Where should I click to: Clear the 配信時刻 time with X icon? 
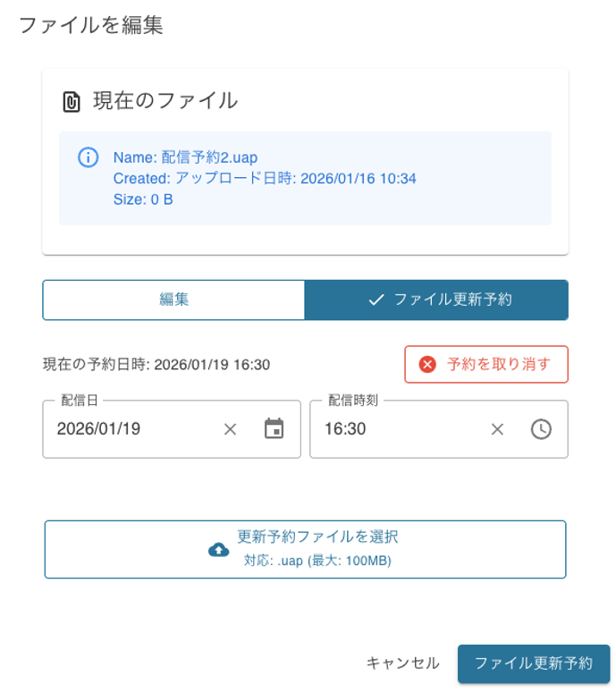point(497,429)
